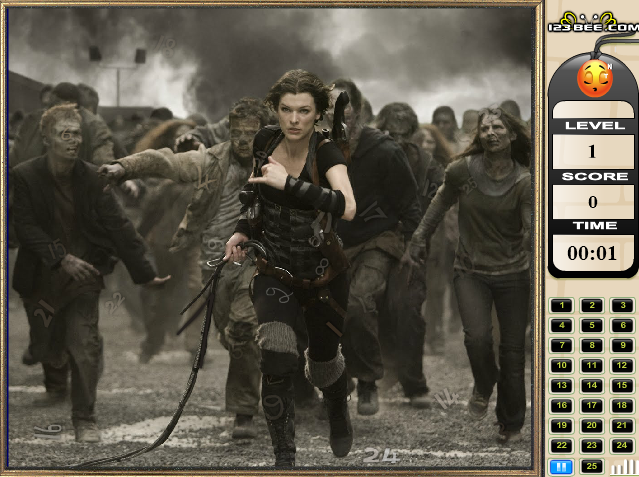639x477 pixels.
Task: Pause the game with the blue pause button
Action: [x=561, y=466]
